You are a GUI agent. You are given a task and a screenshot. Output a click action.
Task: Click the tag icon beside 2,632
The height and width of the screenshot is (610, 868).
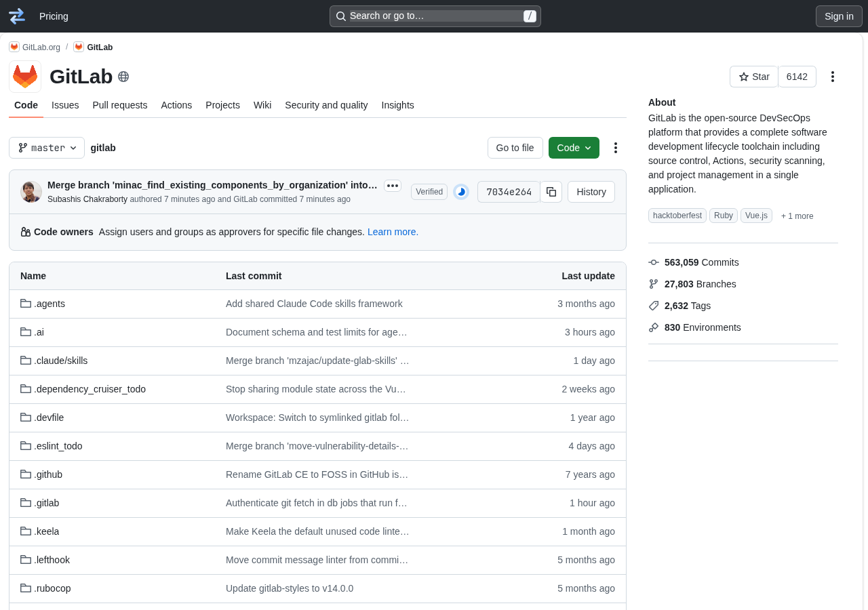(x=654, y=306)
